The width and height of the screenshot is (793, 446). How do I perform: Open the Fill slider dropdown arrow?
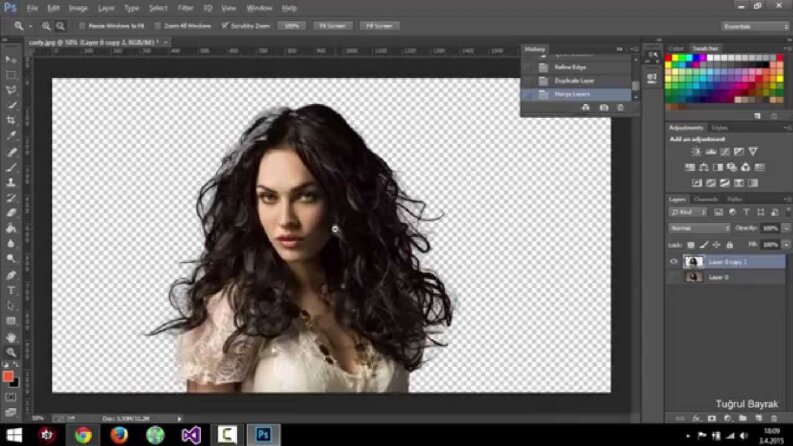(786, 245)
